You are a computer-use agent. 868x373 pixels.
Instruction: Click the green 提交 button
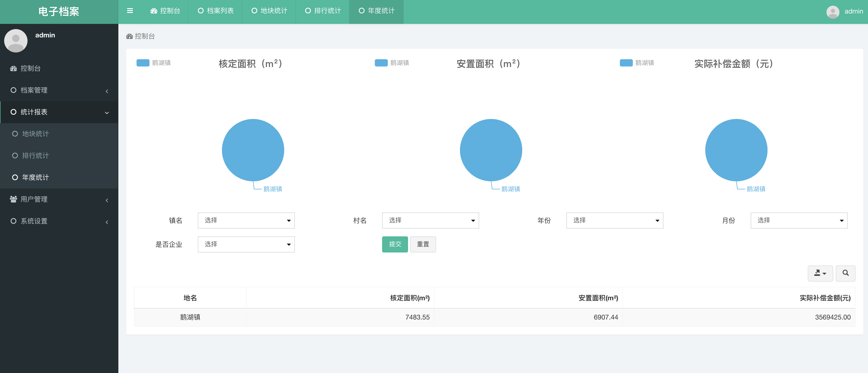click(395, 244)
